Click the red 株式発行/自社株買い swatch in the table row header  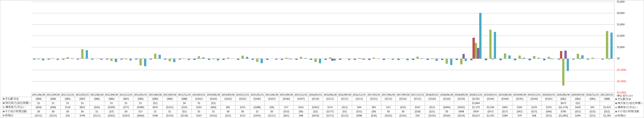click(4, 103)
